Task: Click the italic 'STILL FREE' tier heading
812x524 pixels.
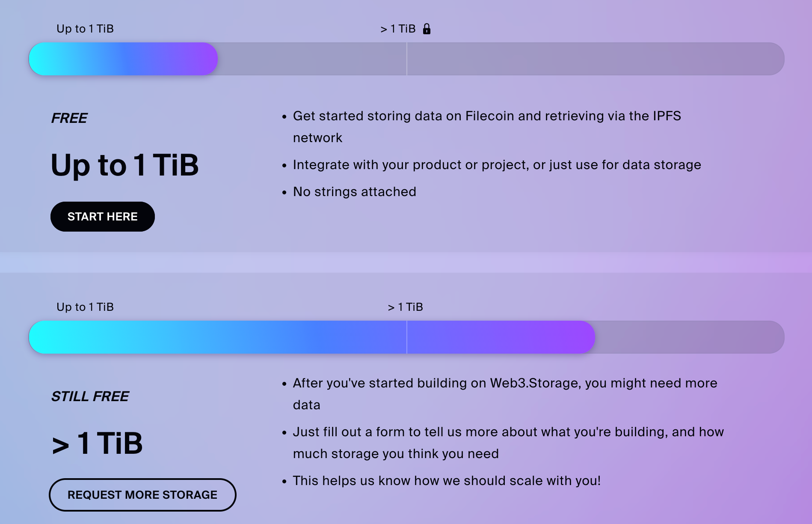Action: (x=90, y=396)
